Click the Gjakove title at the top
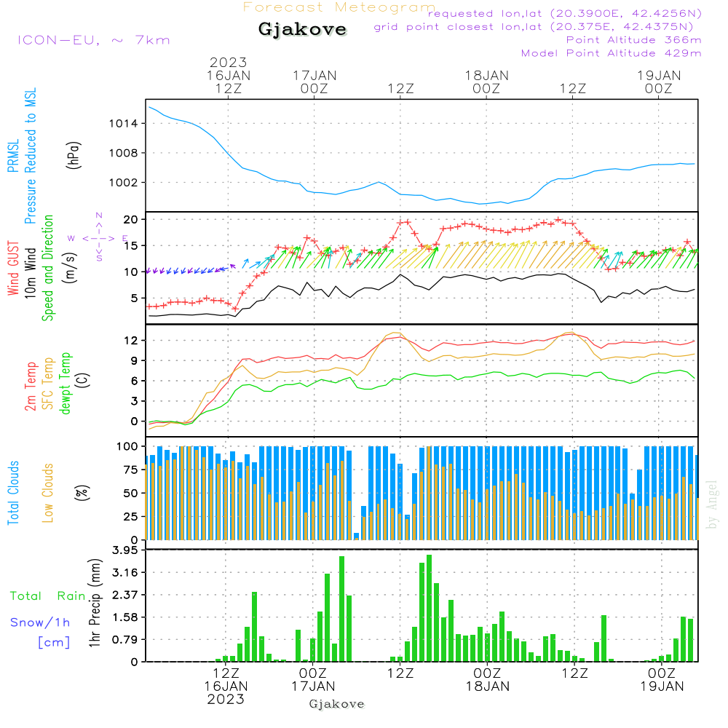Image resolution: width=728 pixels, height=728 pixels. click(302, 29)
